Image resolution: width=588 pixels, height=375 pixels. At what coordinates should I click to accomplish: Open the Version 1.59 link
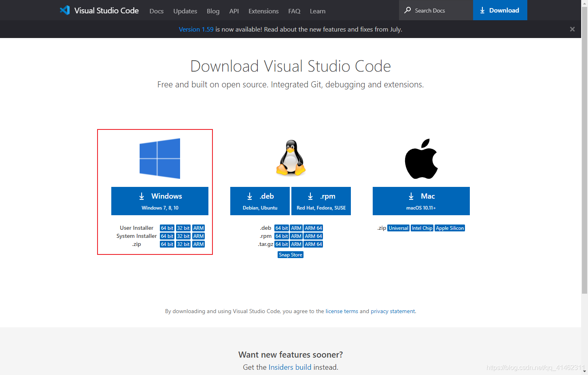[x=196, y=29]
